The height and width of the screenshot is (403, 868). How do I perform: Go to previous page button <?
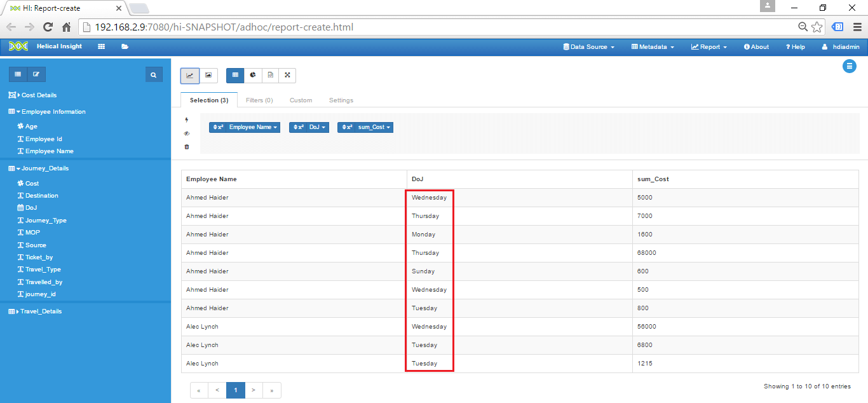pyautogui.click(x=217, y=390)
